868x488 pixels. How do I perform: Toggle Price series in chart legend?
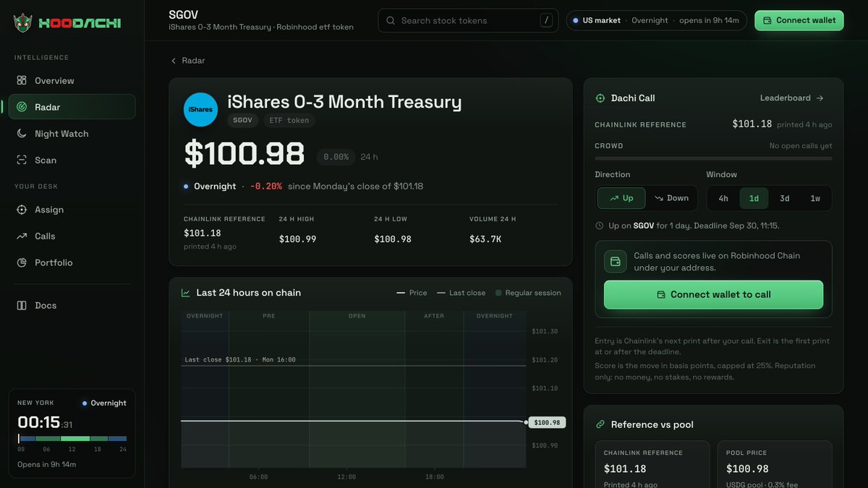412,293
